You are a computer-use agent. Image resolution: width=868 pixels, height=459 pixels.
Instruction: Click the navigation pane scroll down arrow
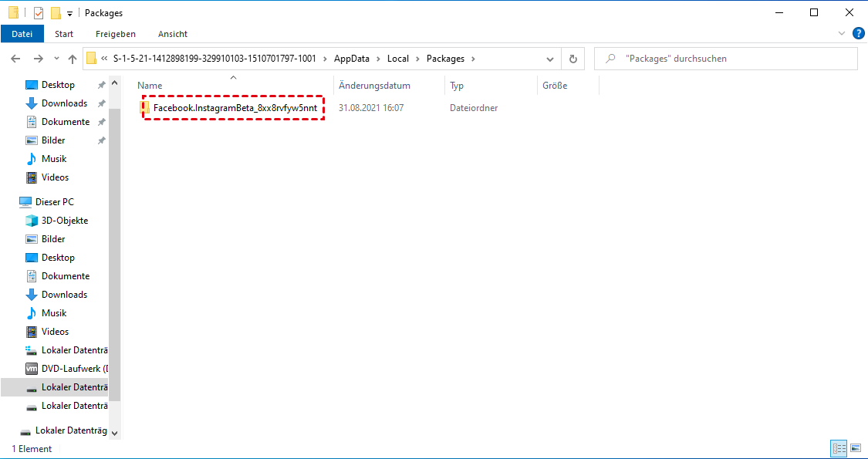[x=115, y=433]
